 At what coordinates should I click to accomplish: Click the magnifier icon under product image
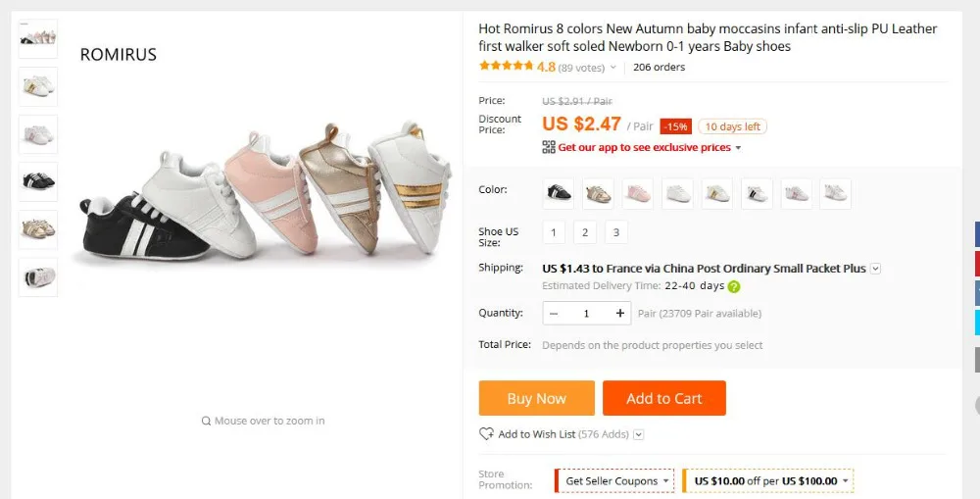[x=206, y=421]
